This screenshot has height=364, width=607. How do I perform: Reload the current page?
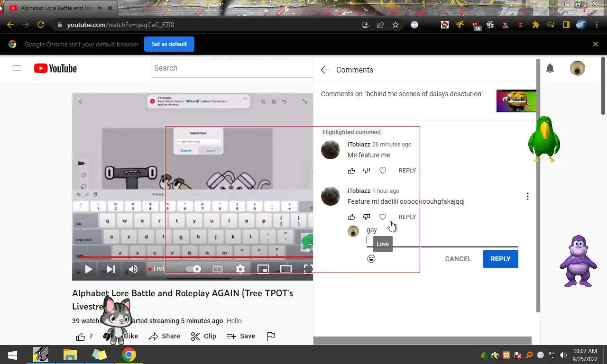[41, 25]
